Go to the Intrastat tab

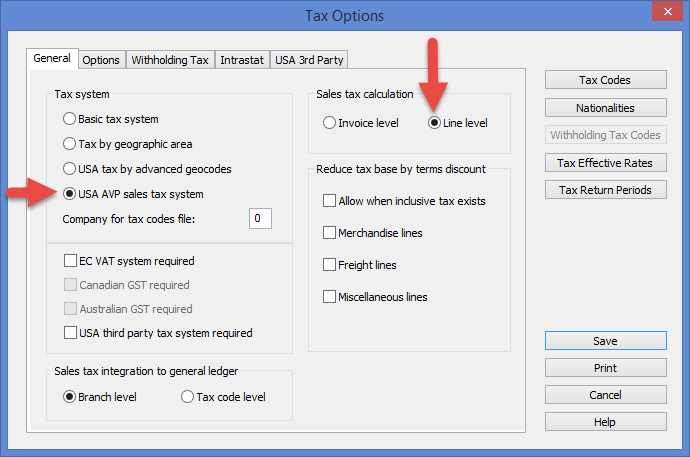[242, 60]
